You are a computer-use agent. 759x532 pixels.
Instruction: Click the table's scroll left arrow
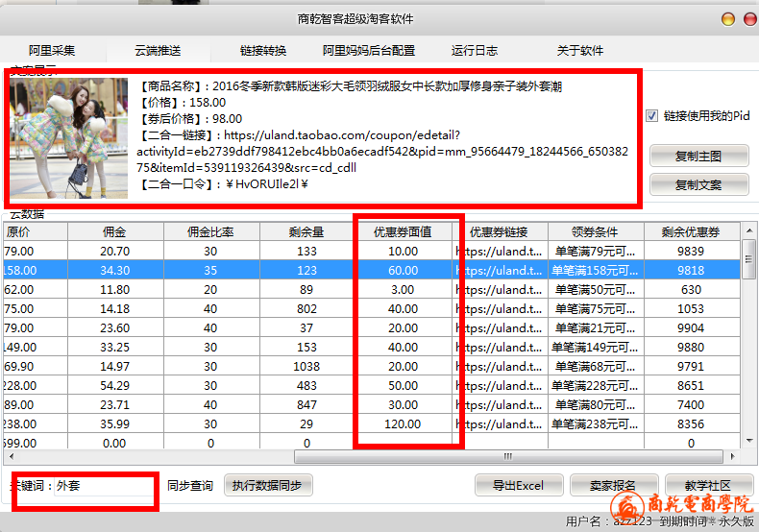(12, 456)
